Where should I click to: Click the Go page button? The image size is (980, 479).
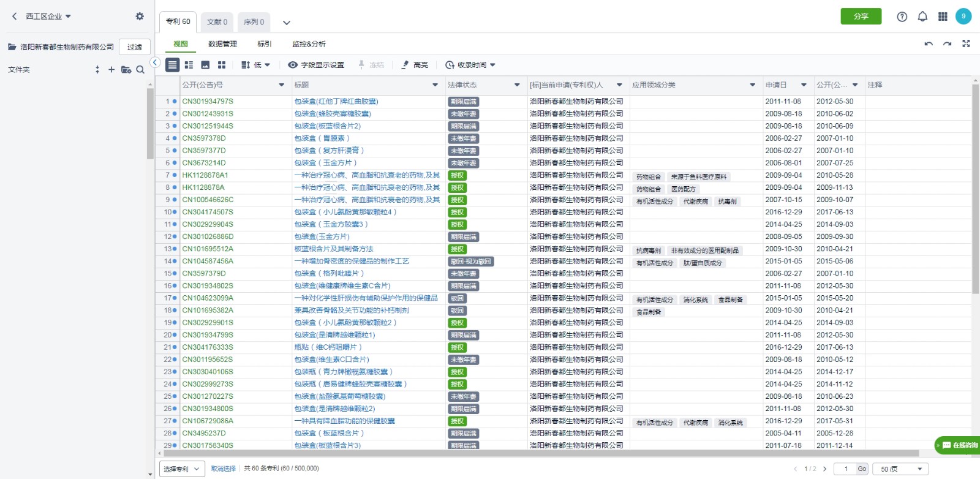coord(862,469)
